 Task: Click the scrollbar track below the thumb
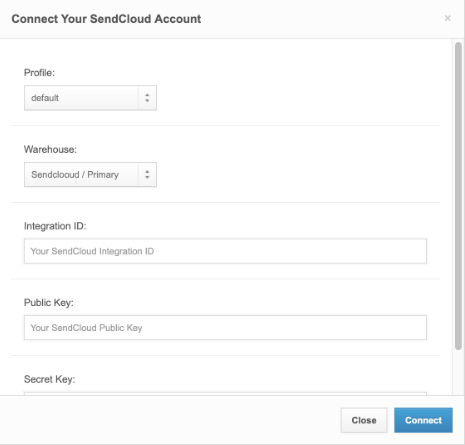tap(458, 372)
